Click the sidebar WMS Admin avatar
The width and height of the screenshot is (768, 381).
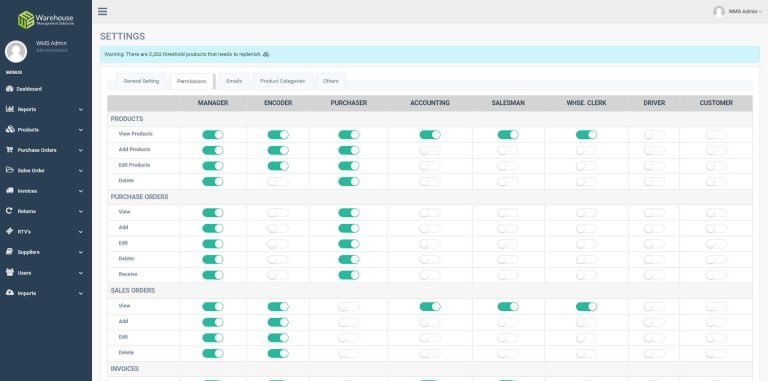[16, 51]
